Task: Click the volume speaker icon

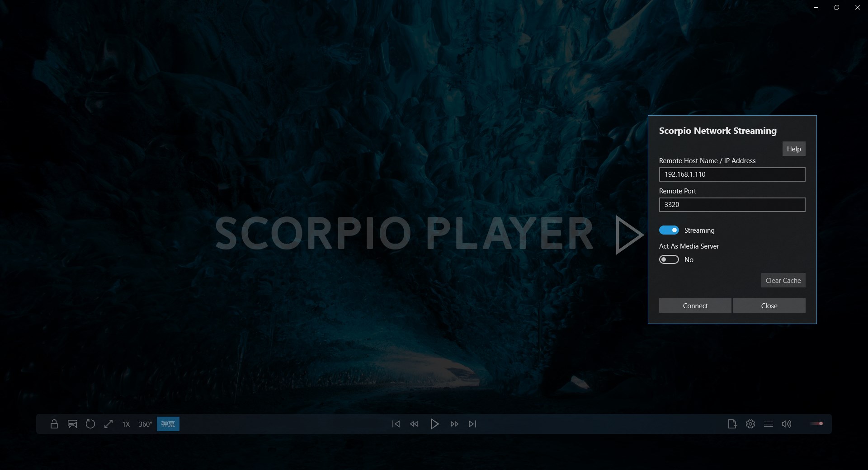Action: pos(787,424)
